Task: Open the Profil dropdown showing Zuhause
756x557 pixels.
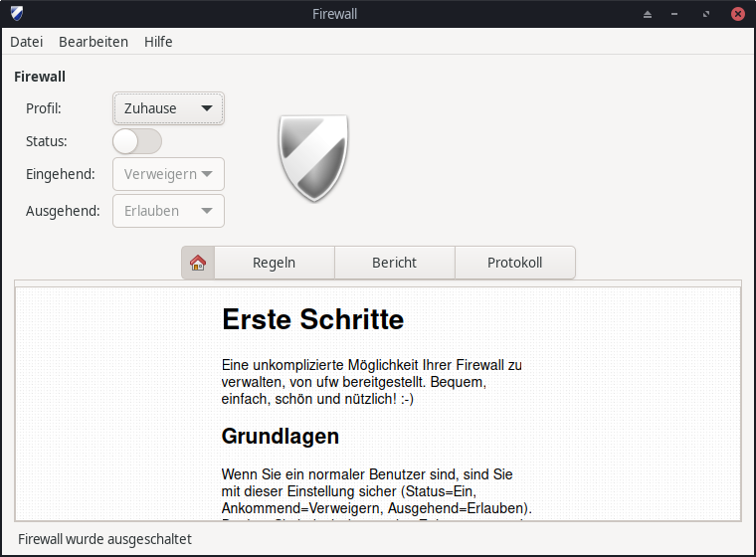Action: coord(168,108)
